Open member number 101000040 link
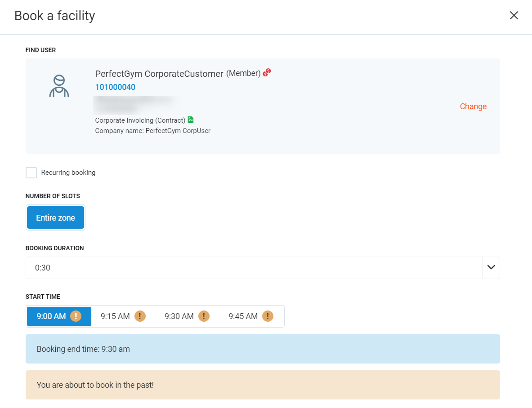Viewport: 532px width, 408px height. [x=115, y=87]
